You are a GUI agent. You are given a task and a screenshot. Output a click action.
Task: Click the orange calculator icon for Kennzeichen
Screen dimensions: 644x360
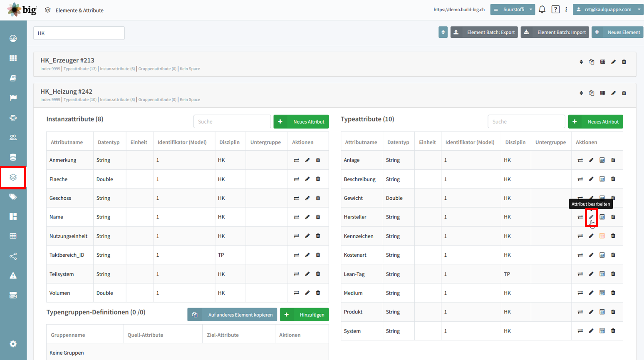click(602, 236)
